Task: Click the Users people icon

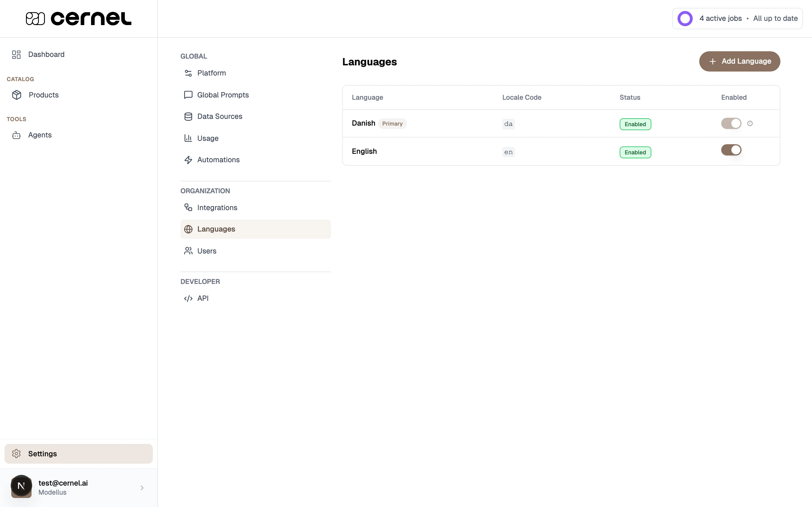Action: click(188, 250)
